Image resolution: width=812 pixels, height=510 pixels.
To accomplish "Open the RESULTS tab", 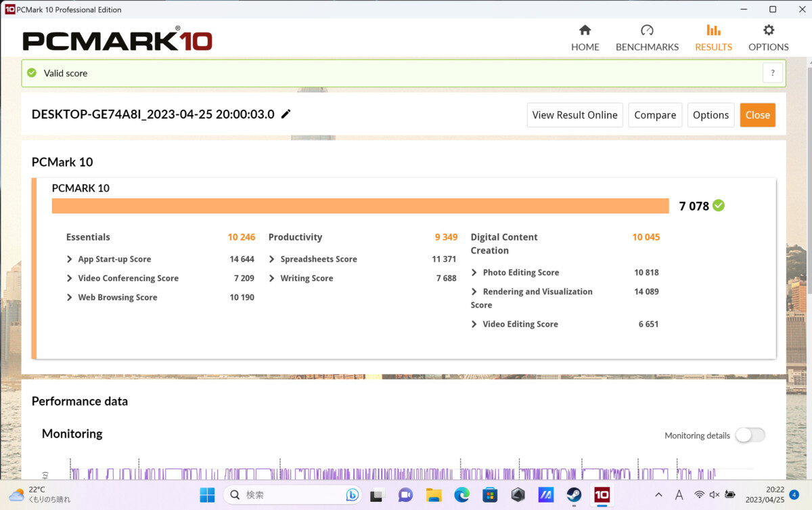I will [713, 38].
